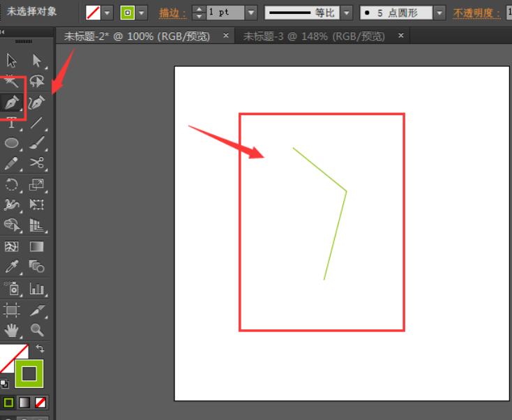The image size is (512, 420).
Task: Reset to default fill and stroke
Action: 4,384
